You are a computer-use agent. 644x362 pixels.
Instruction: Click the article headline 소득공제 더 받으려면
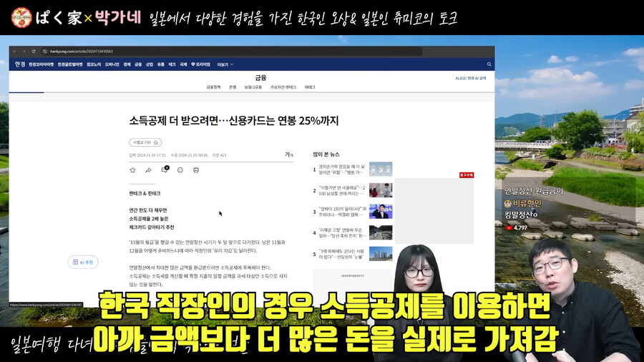click(234, 121)
